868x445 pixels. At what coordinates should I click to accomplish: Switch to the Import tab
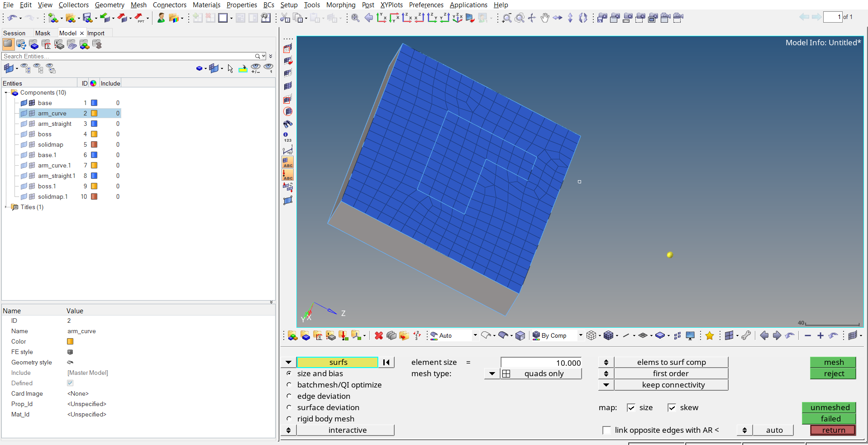[x=96, y=33]
